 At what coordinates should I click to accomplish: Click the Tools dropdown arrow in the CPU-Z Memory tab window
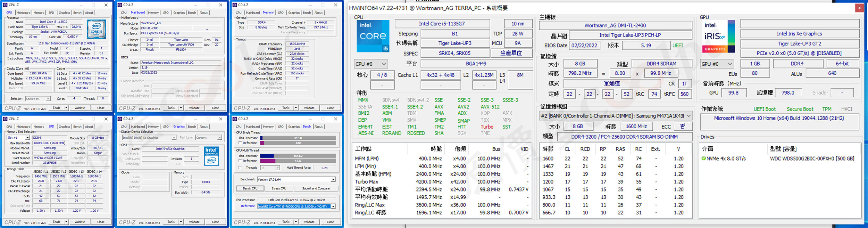296,108
